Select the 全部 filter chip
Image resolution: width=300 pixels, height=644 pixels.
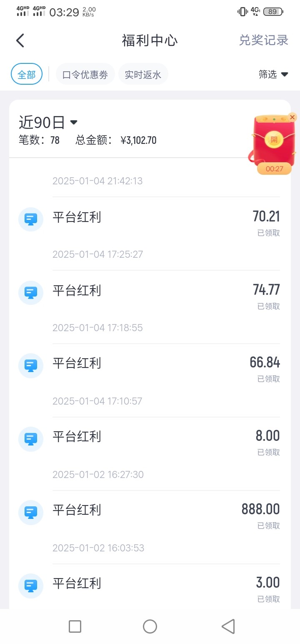tap(27, 74)
